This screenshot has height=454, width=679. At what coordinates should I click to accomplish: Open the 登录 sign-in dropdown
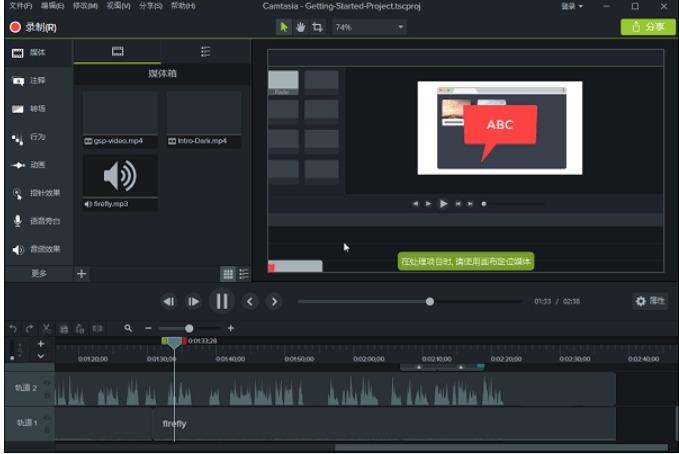[572, 6]
